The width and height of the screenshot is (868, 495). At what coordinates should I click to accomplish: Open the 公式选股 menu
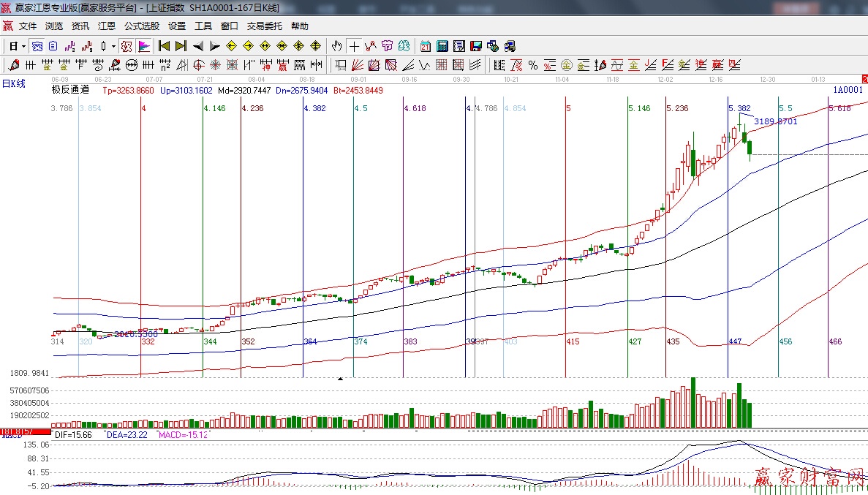[141, 26]
